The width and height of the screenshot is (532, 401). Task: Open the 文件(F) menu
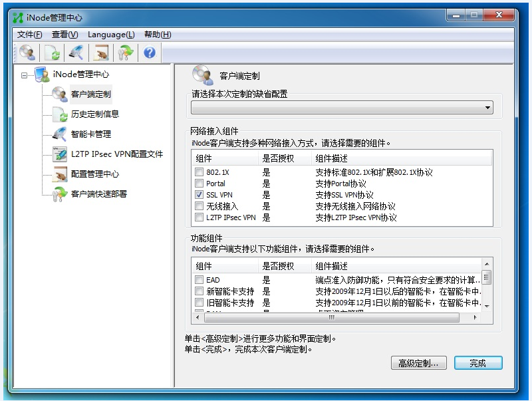pos(30,35)
